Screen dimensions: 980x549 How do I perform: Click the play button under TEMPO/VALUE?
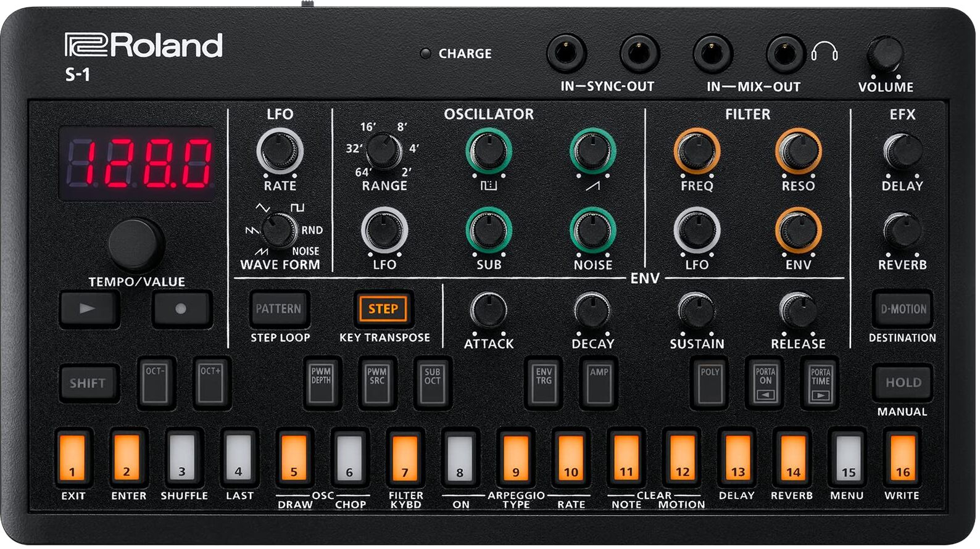pos(89,308)
